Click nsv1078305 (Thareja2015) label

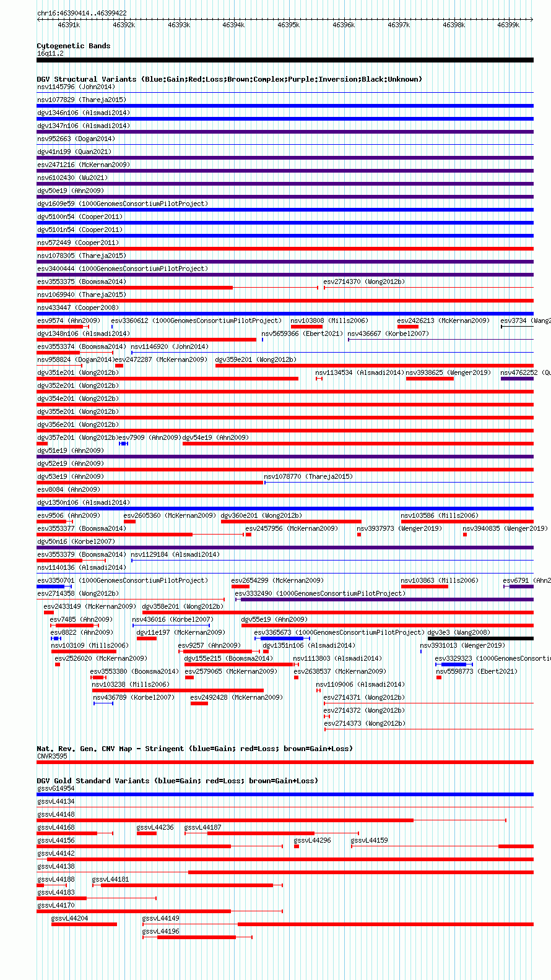[82, 256]
